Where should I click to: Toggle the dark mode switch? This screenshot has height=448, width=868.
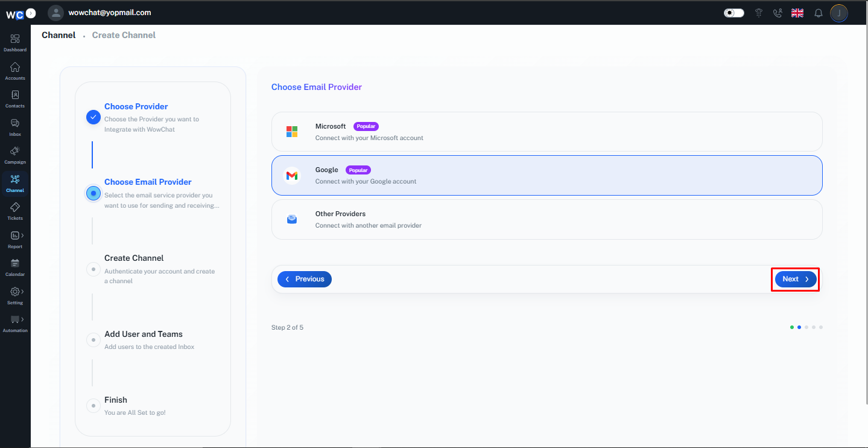pyautogui.click(x=734, y=13)
